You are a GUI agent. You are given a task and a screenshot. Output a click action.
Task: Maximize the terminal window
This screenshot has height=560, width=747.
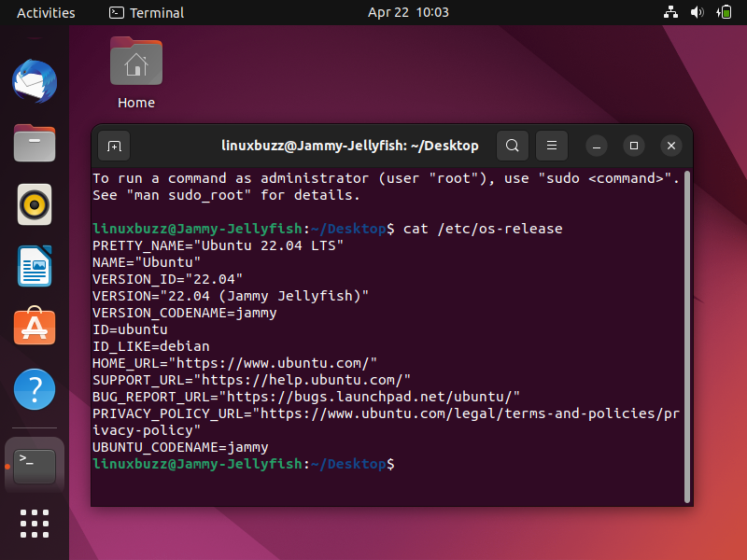pyautogui.click(x=634, y=146)
